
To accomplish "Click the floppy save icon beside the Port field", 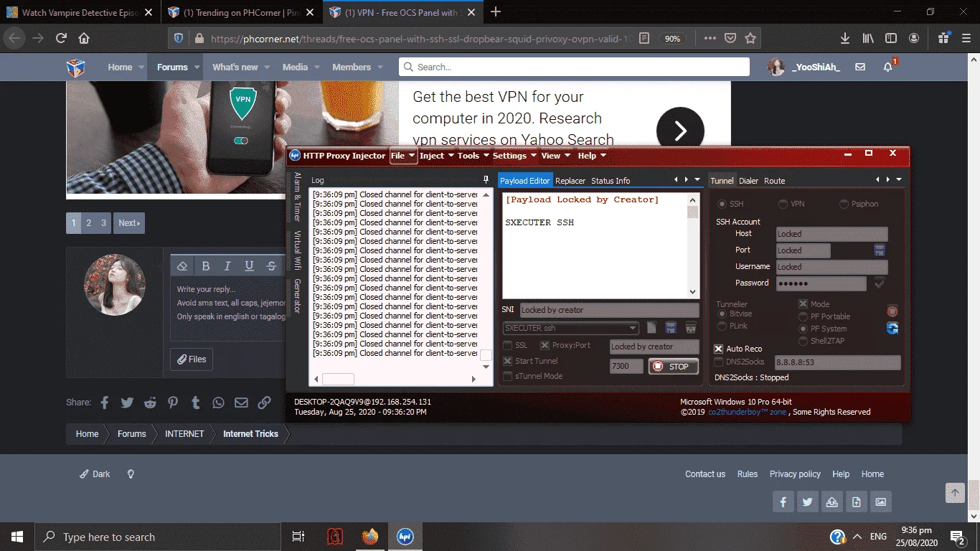I will (x=880, y=250).
